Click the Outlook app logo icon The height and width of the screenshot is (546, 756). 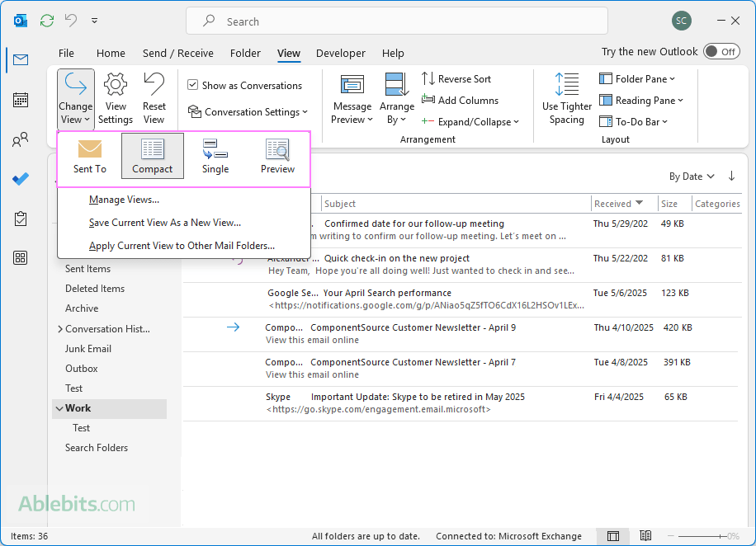pyautogui.click(x=21, y=21)
